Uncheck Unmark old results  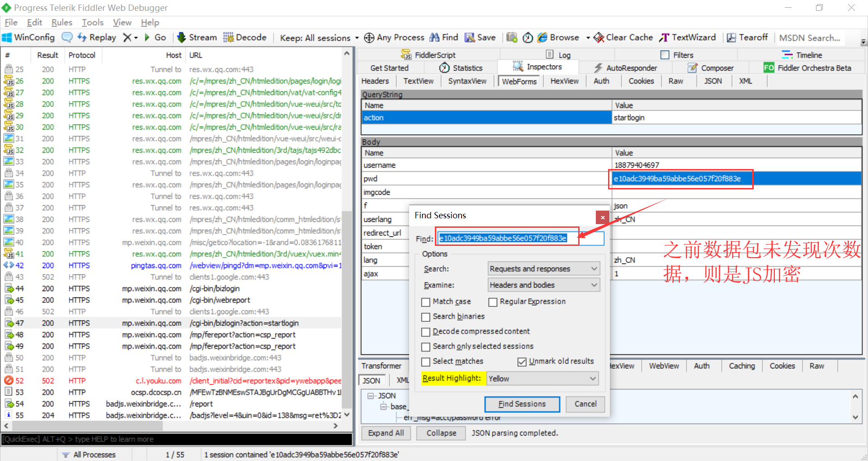coord(522,362)
